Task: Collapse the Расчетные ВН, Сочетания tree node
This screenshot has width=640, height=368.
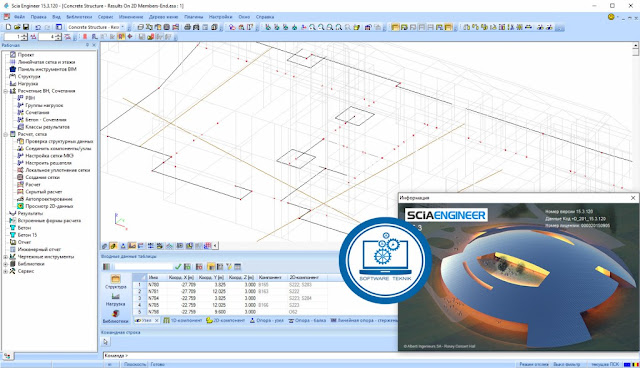Action: [6, 91]
